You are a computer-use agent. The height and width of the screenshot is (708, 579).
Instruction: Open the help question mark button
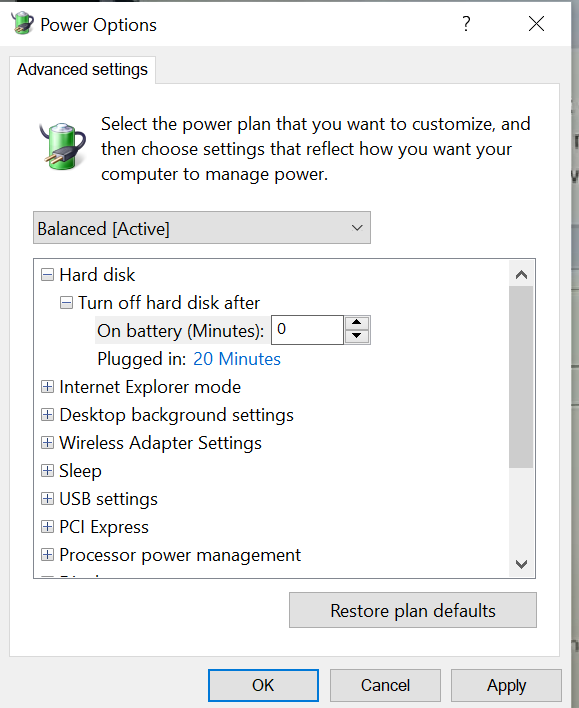[466, 23]
